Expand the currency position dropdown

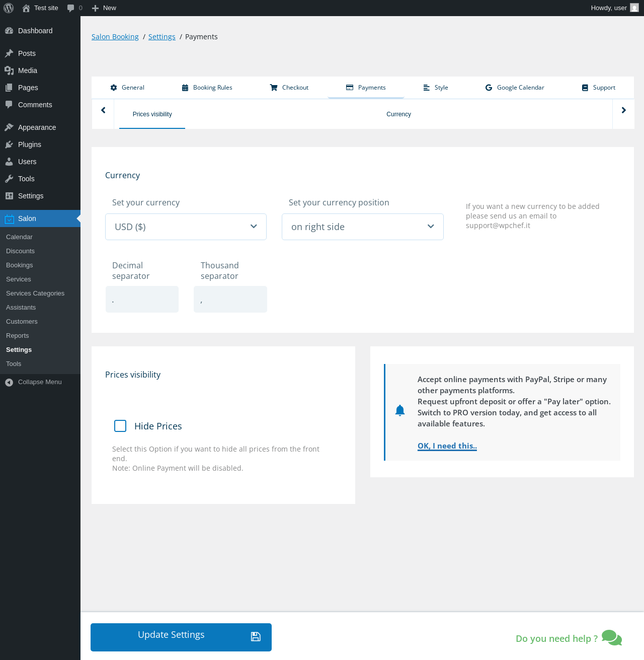[x=363, y=227]
